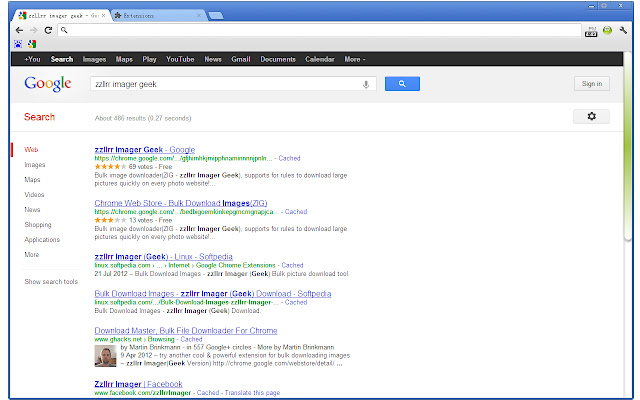Open Gmail in the black navigation bar
640x400 pixels.
point(241,59)
